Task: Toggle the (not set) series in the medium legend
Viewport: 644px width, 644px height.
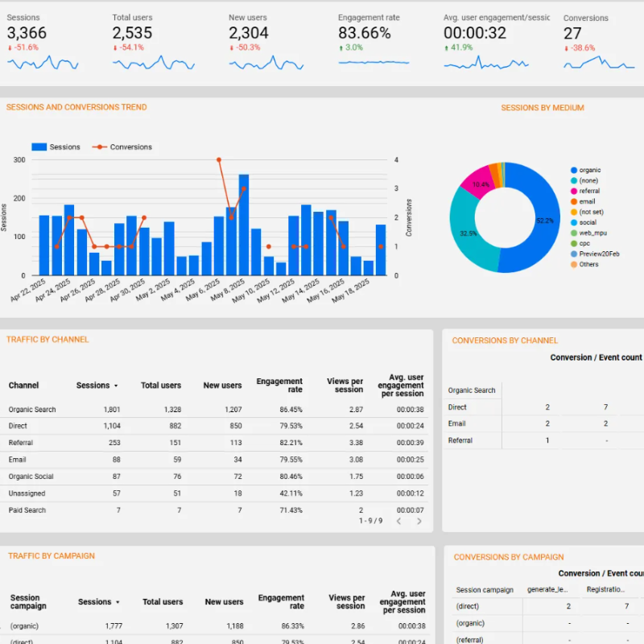Action: [x=572, y=212]
